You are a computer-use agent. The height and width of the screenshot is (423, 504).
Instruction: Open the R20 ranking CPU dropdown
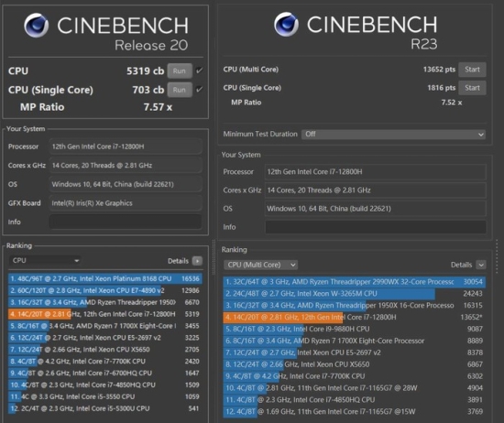click(45, 260)
